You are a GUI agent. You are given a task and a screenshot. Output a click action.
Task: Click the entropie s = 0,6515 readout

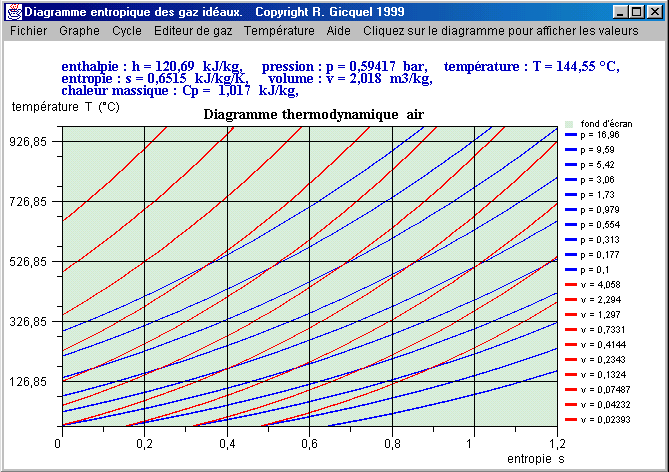click(x=155, y=79)
